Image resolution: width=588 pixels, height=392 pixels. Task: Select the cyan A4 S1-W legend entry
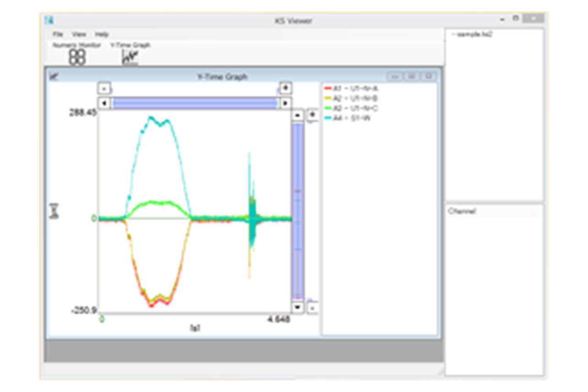coord(347,119)
